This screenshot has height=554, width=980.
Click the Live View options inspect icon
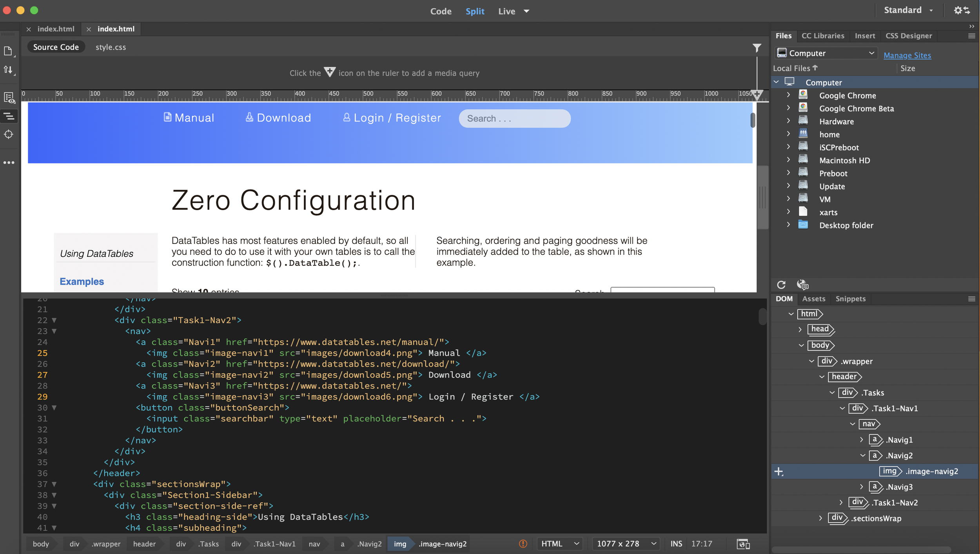click(x=9, y=98)
